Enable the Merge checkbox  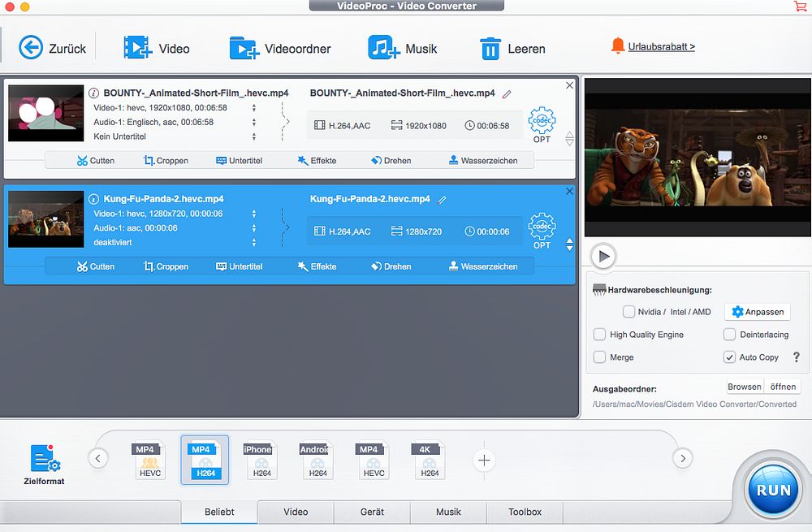click(x=600, y=357)
